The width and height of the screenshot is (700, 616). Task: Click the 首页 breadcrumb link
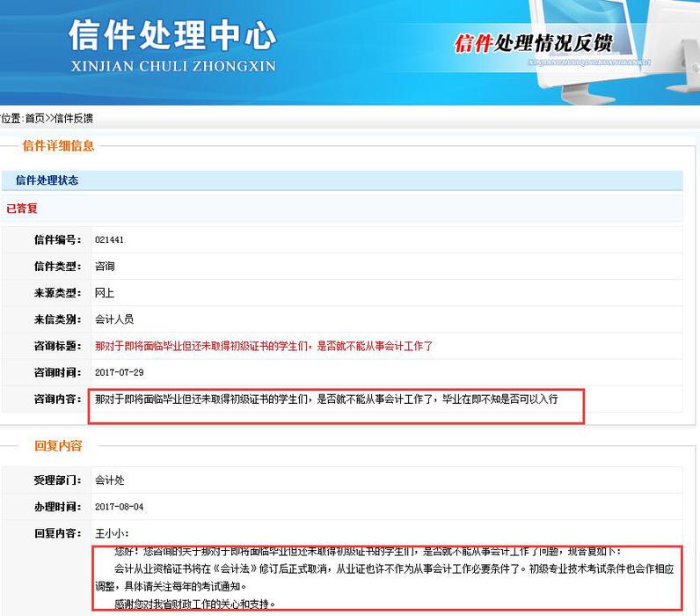click(34, 118)
